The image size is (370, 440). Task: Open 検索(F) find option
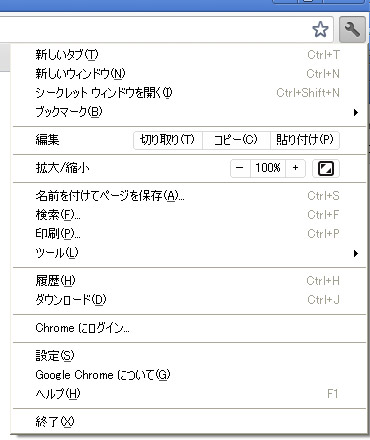189,215
